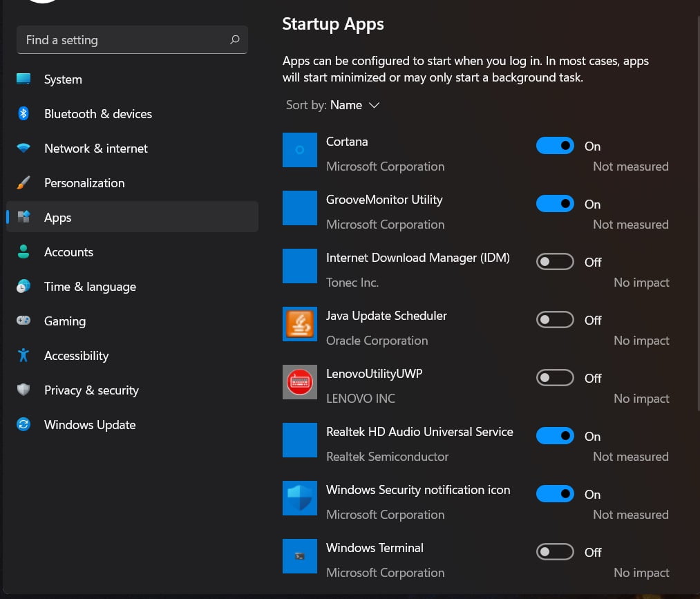Click the System monitor icon in sidebar
Viewport: 700px width, 599px height.
pyautogui.click(x=23, y=79)
